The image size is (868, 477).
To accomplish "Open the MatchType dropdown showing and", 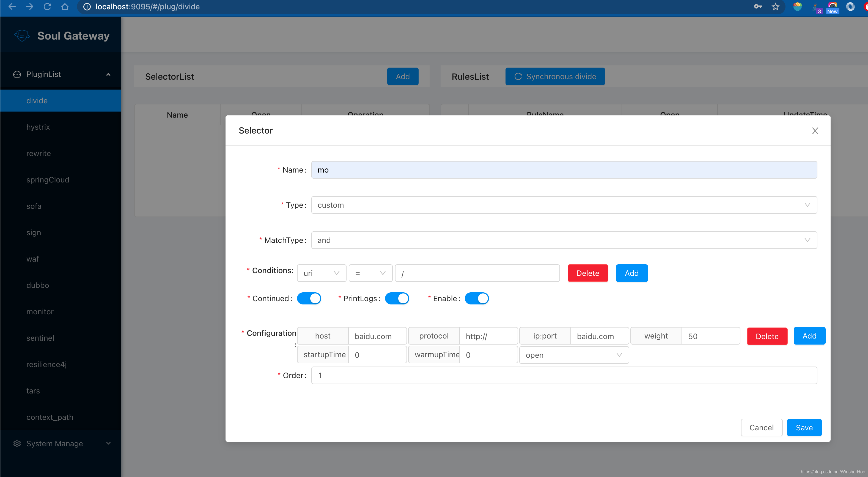I will click(564, 240).
